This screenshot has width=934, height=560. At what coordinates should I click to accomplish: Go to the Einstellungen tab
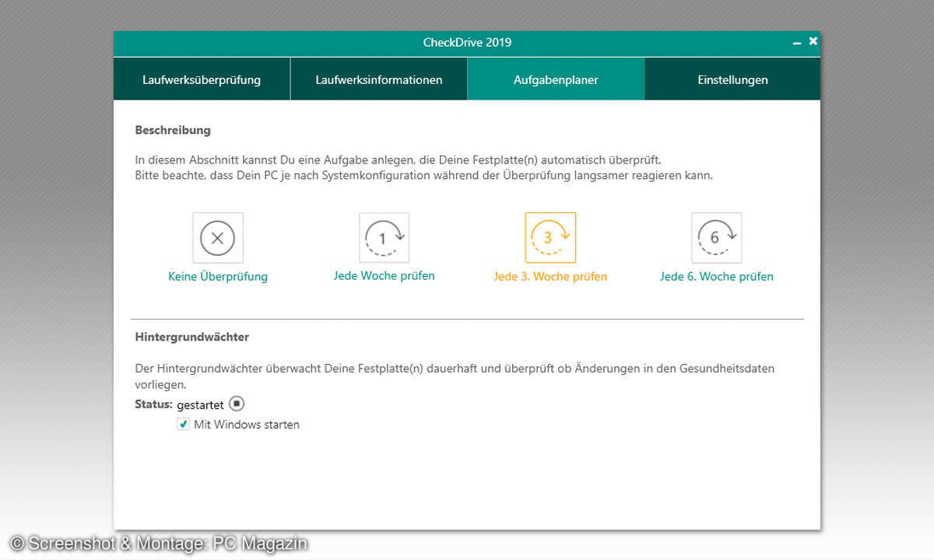(x=732, y=79)
